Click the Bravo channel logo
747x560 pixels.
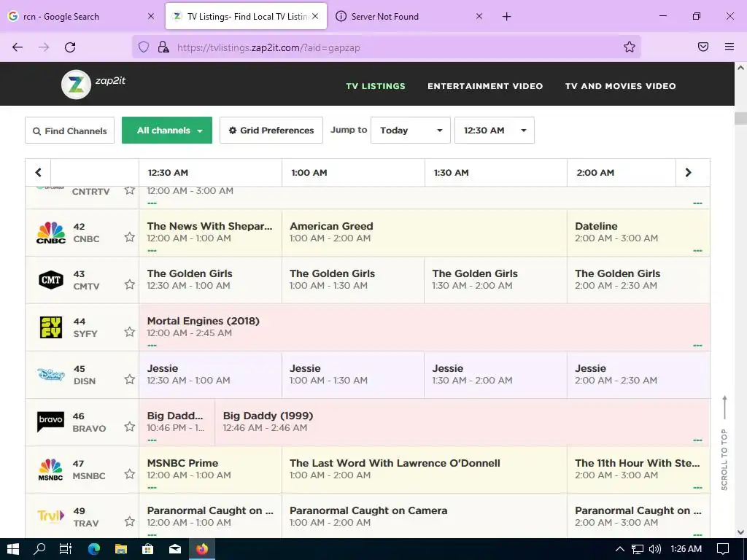(x=51, y=421)
